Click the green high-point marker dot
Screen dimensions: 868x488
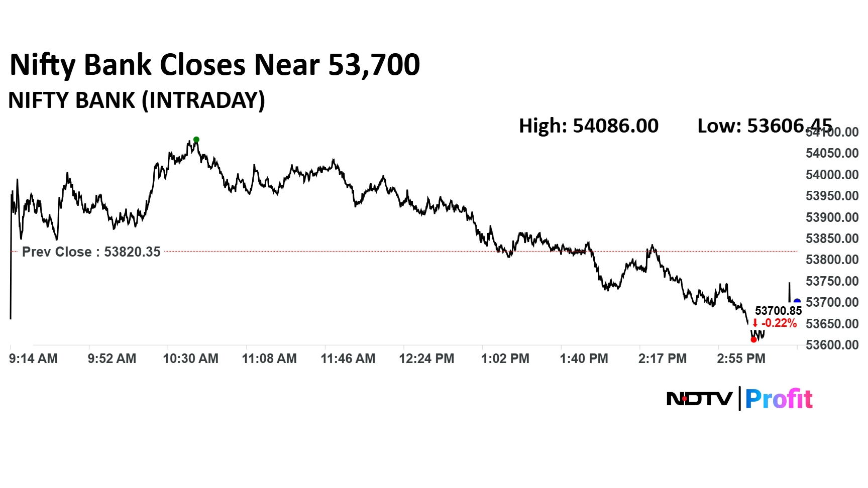[196, 140]
